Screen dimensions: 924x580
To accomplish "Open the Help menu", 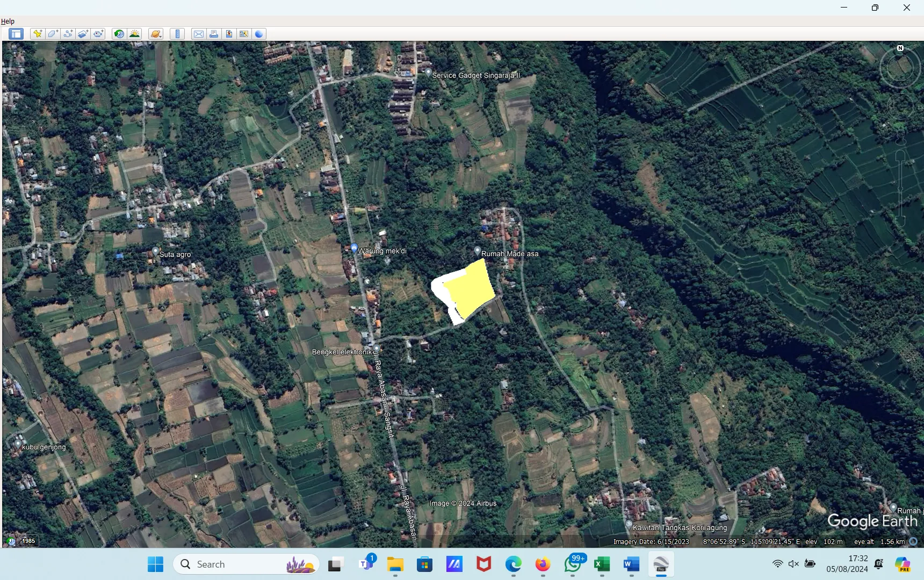I will [8, 21].
